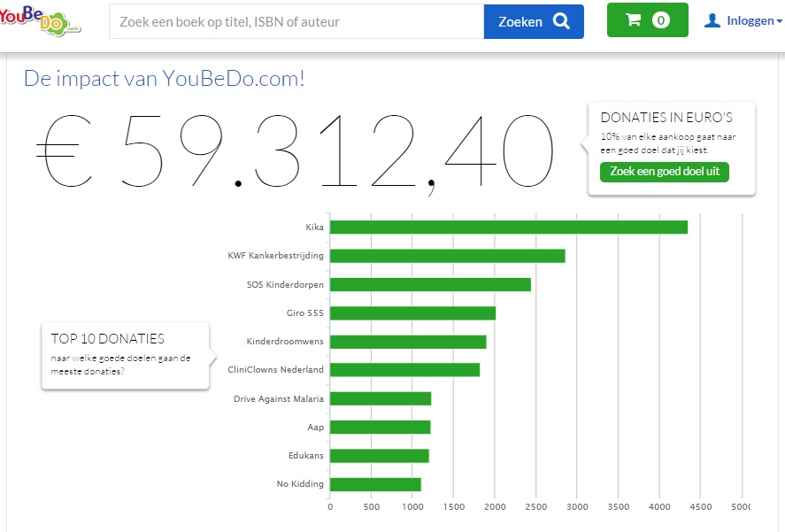Click the magnifying glass search icon

(561, 21)
